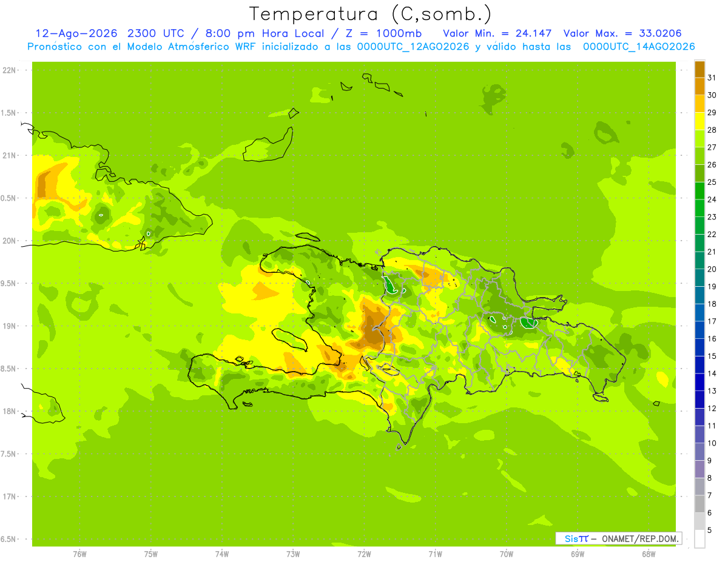Click the legend value '28'
728x562 pixels.
[712, 130]
